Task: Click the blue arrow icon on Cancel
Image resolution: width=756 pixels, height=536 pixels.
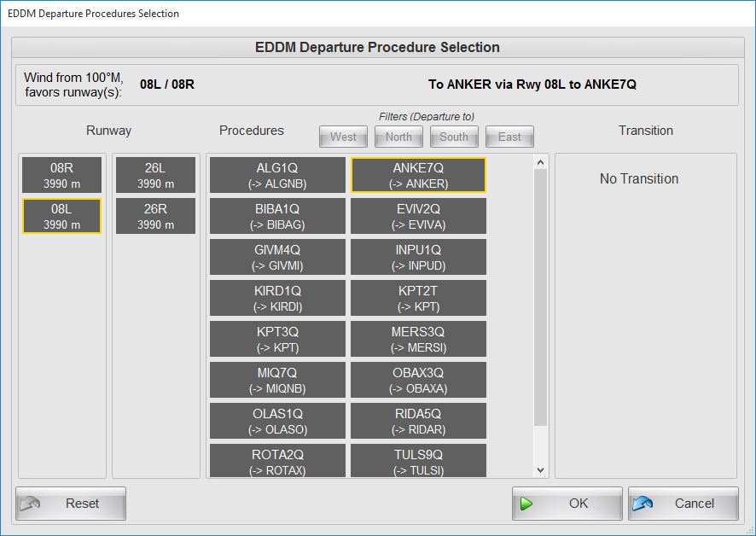Action: coord(643,504)
